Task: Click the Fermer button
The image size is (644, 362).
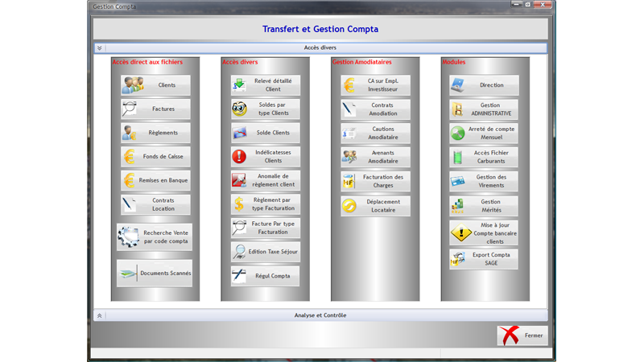Action: (x=522, y=335)
